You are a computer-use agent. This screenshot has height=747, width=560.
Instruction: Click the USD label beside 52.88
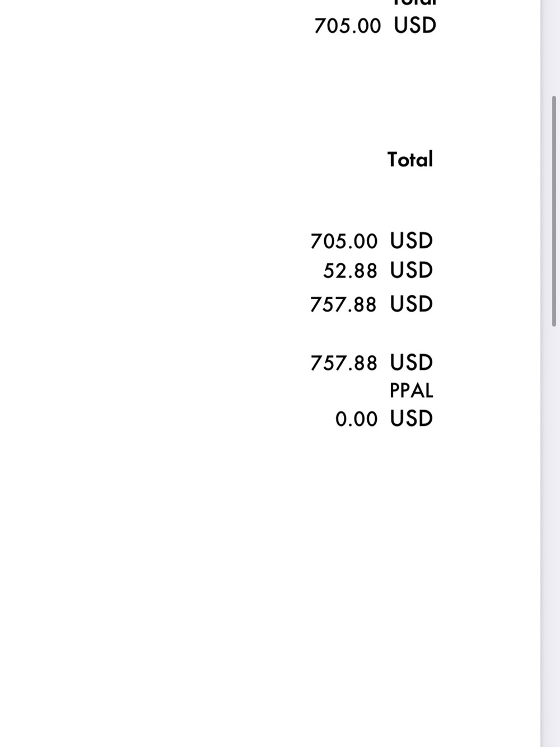(x=412, y=271)
